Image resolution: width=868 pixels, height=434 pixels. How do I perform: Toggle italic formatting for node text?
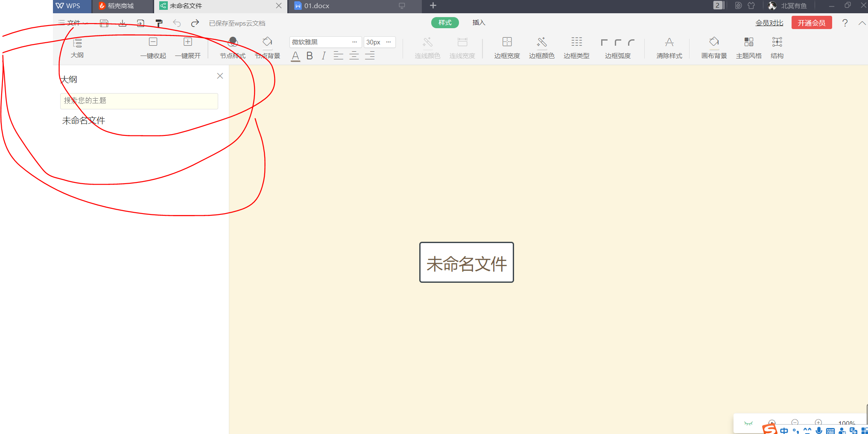pos(324,56)
